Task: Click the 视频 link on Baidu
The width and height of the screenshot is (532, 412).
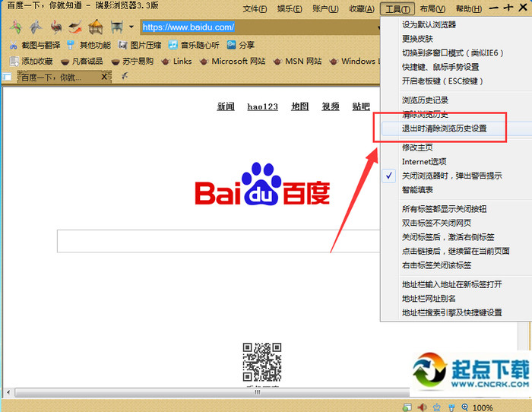Action: [331, 106]
